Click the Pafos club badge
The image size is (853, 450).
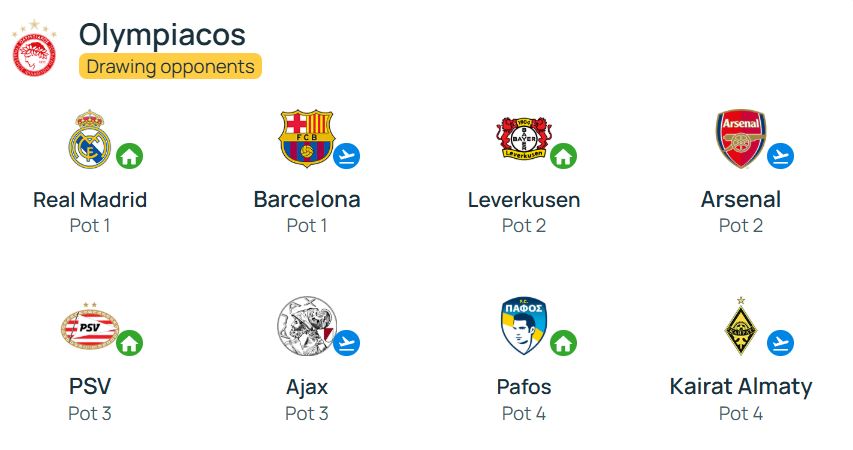524,325
